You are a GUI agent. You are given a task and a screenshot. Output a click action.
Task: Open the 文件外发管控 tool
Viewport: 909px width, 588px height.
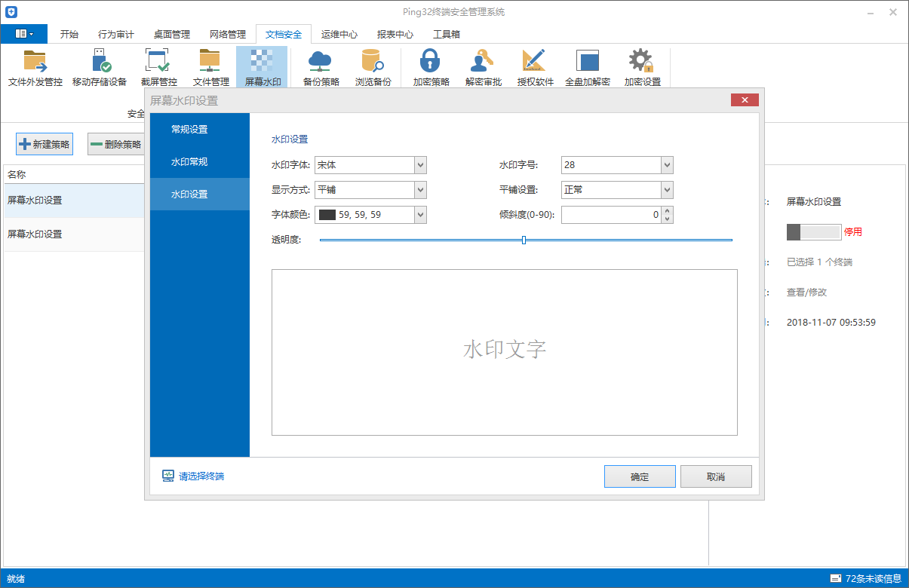tap(35, 68)
